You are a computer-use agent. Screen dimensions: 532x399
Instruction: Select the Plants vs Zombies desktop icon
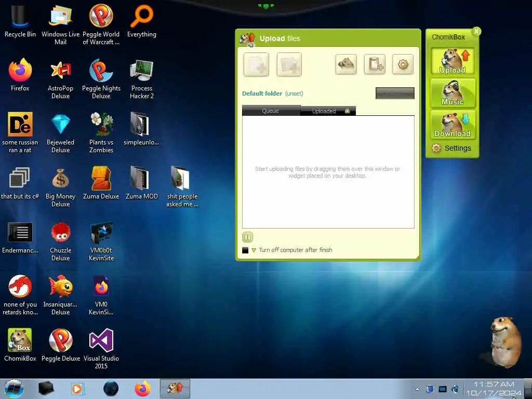pyautogui.click(x=101, y=133)
